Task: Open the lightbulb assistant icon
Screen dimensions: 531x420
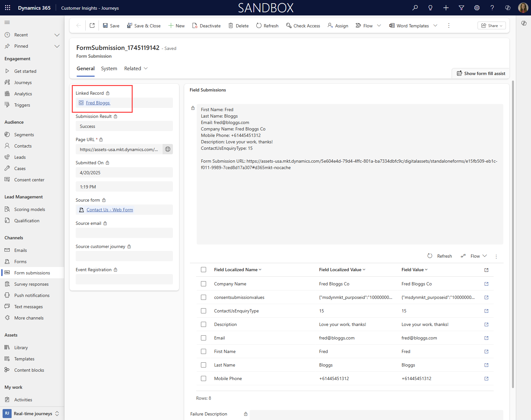Action: tap(431, 8)
